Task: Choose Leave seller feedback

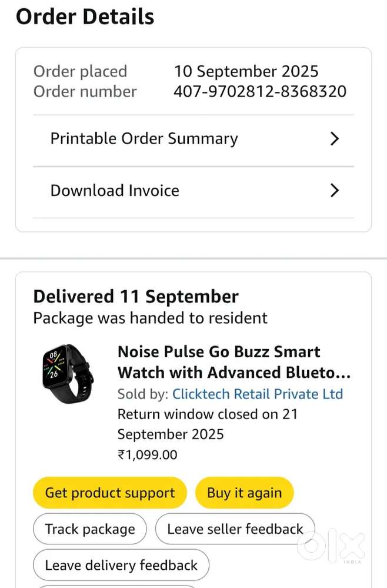Action: [234, 529]
